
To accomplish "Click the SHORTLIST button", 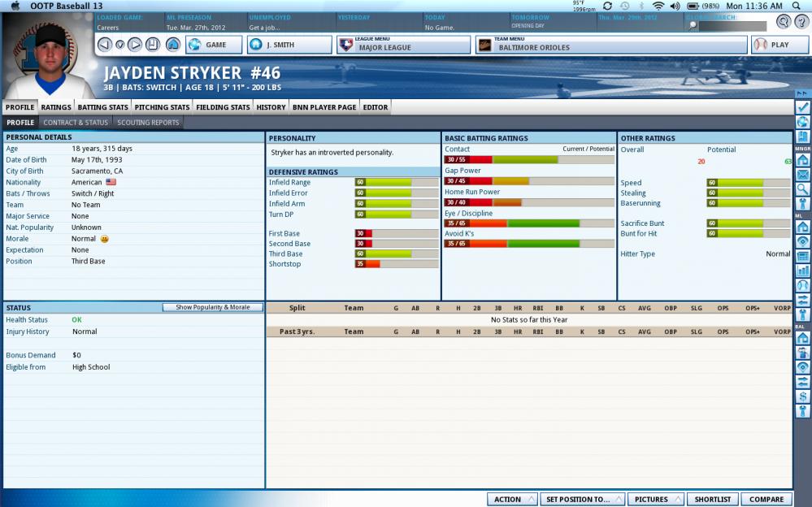I will [713, 499].
